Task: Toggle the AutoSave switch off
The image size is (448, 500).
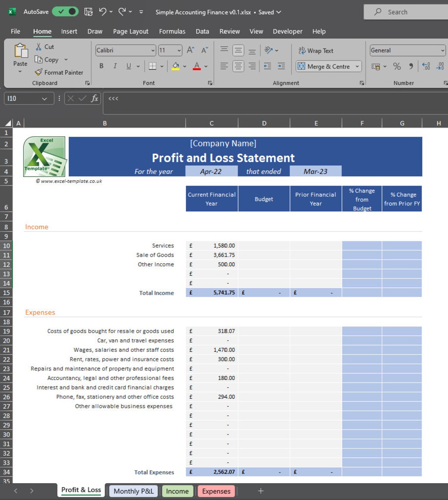Action: [x=65, y=12]
